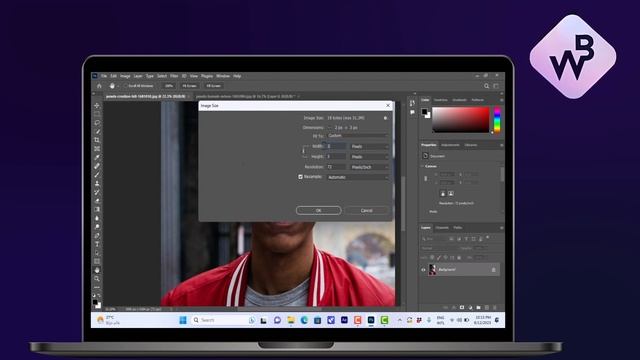Open the Hand tool preset picker arrow

pyautogui.click(x=118, y=86)
